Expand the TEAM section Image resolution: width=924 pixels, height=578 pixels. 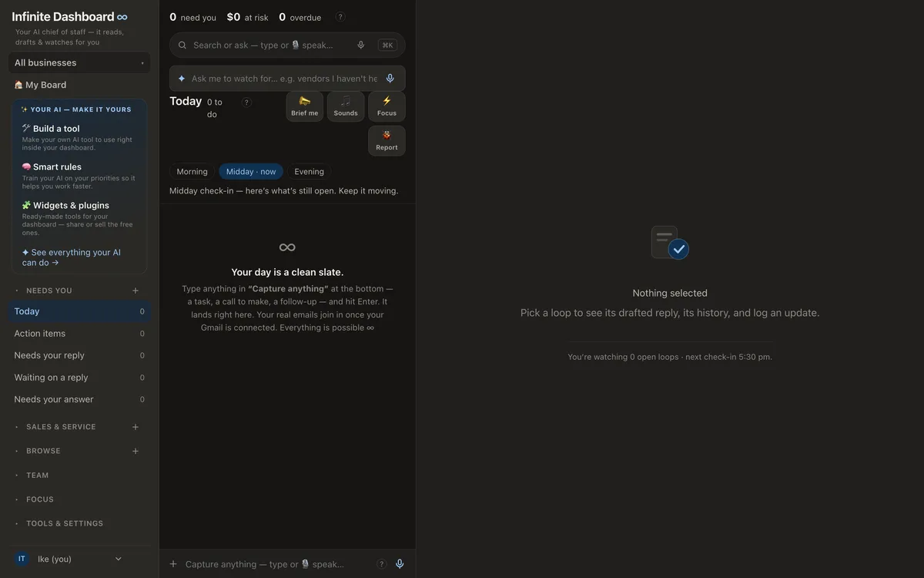tap(37, 476)
